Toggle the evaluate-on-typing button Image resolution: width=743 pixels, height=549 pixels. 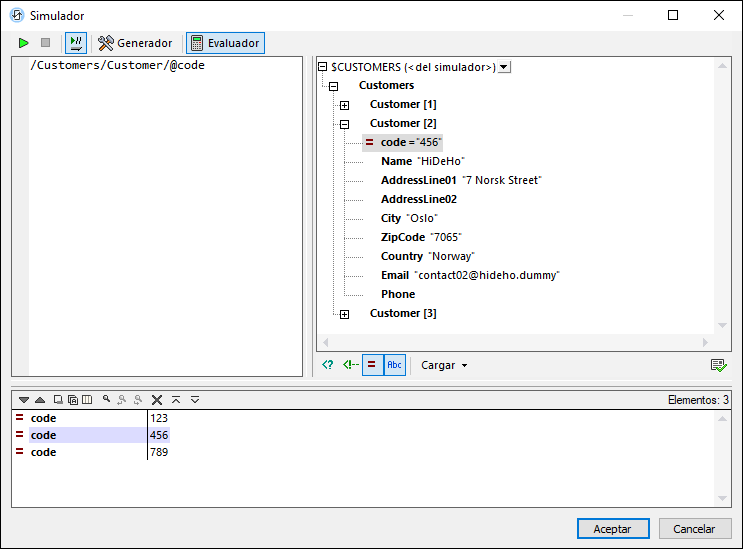coord(76,43)
